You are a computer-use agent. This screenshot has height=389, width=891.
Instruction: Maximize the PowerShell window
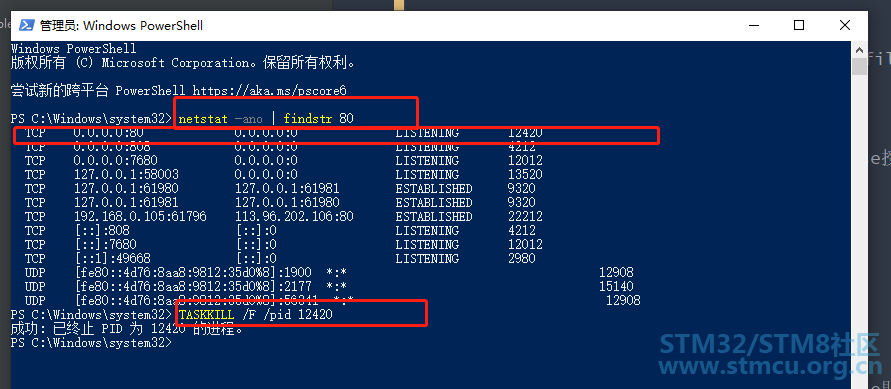click(x=799, y=26)
